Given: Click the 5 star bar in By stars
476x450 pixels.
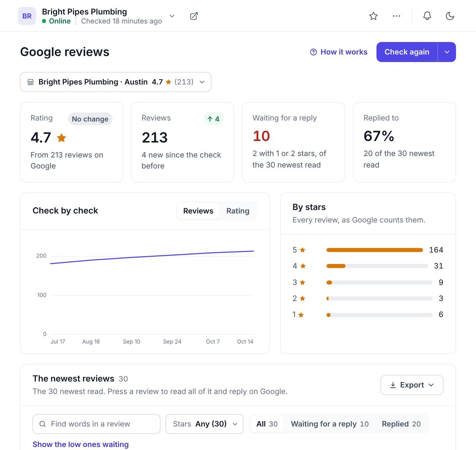Looking at the screenshot, I should click(x=374, y=250).
